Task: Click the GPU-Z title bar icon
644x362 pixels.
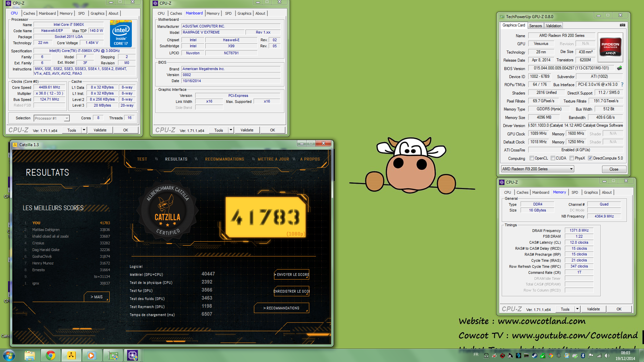Action: [502, 16]
